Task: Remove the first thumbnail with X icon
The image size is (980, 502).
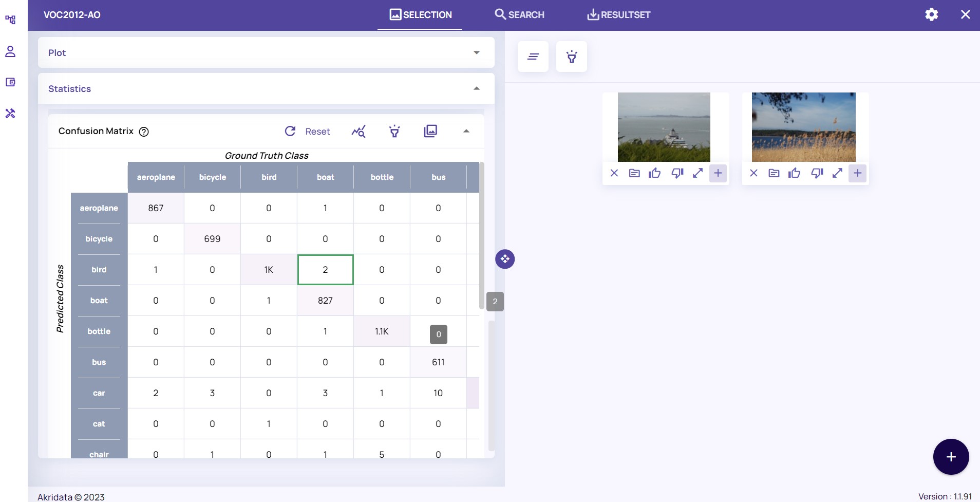Action: click(x=614, y=173)
